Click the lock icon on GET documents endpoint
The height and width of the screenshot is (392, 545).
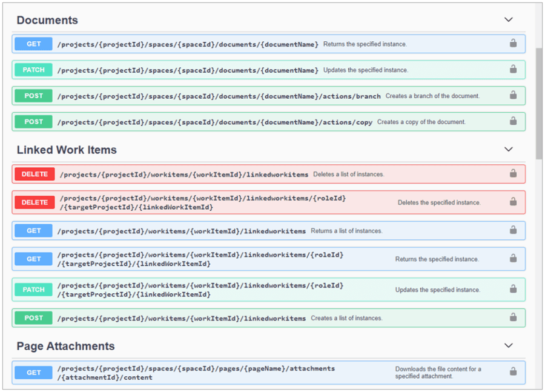[x=513, y=44]
